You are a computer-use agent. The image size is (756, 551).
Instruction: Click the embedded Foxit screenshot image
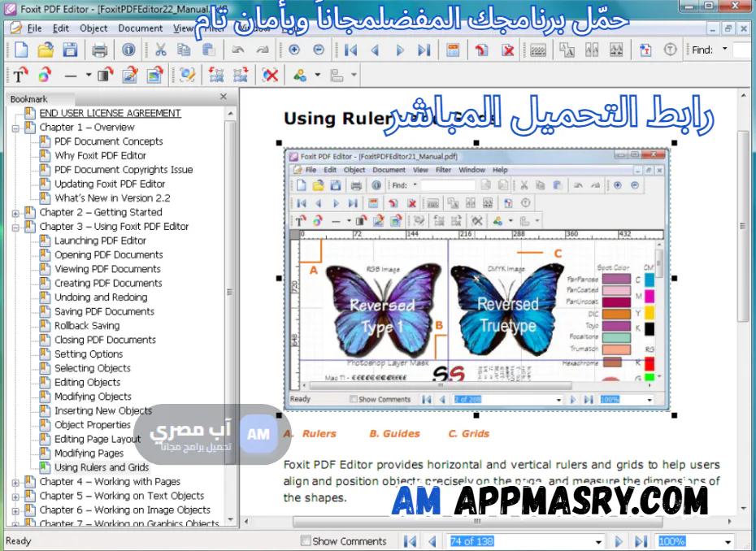click(x=476, y=279)
